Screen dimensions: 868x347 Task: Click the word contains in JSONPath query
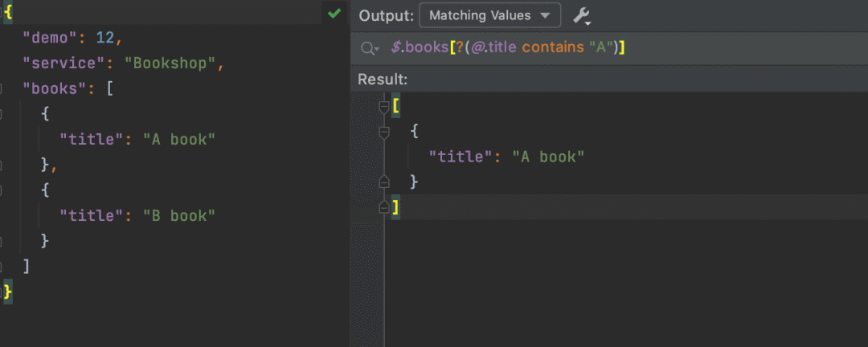[553, 48]
